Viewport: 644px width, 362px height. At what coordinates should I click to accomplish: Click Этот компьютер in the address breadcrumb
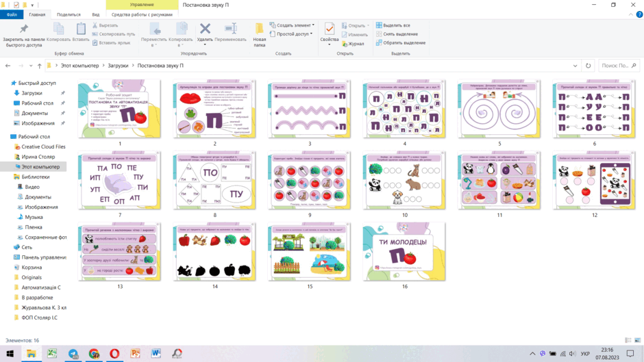[79, 66]
